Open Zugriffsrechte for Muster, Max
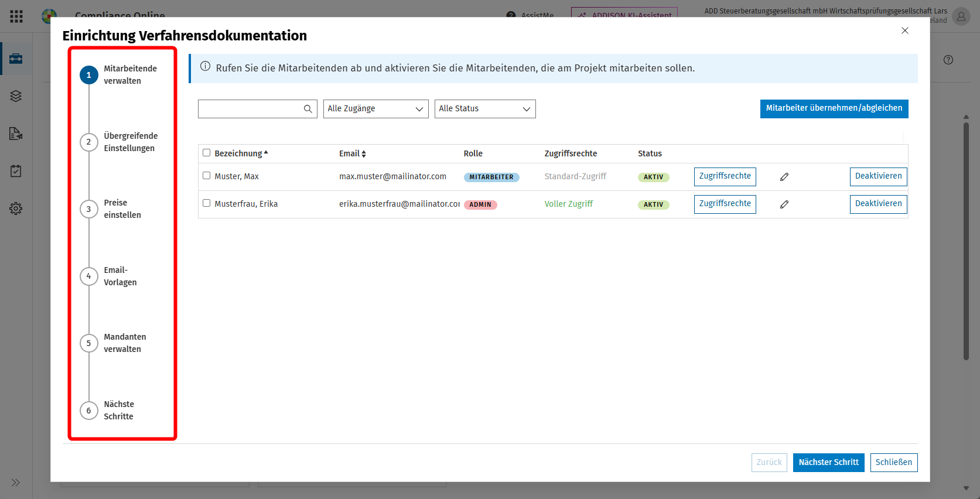Viewport: 980px width, 499px height. [725, 177]
